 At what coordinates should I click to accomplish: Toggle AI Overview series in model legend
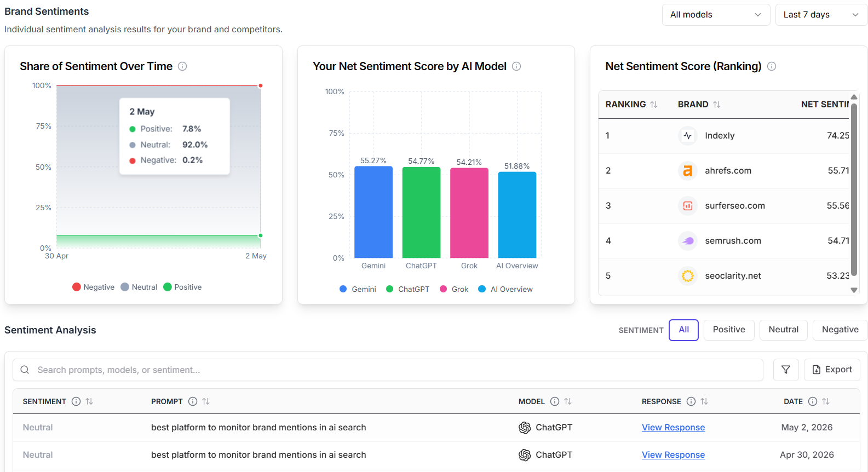[505, 289]
